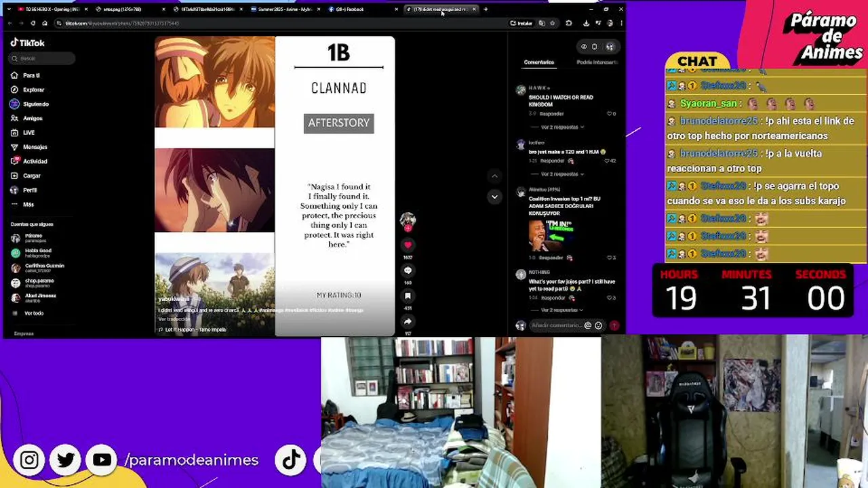The height and width of the screenshot is (488, 868).
Task: Open the Perfil page
Action: (x=24, y=190)
